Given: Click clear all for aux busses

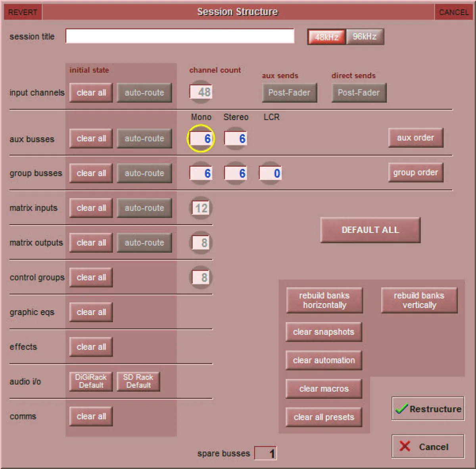Looking at the screenshot, I should 91,138.
